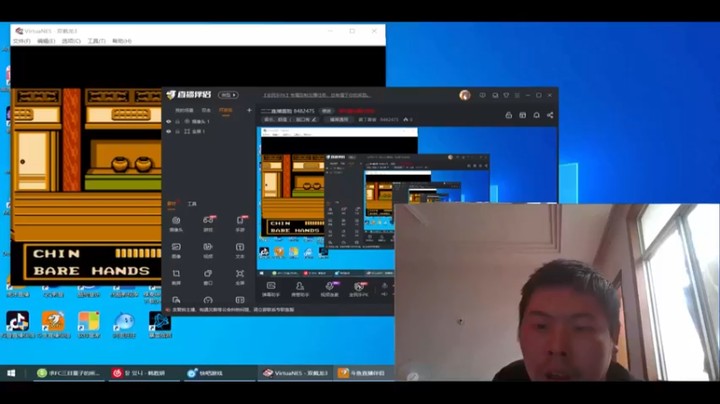Click the share icon in streaming assistant
This screenshot has height=404, width=720.
point(550,115)
